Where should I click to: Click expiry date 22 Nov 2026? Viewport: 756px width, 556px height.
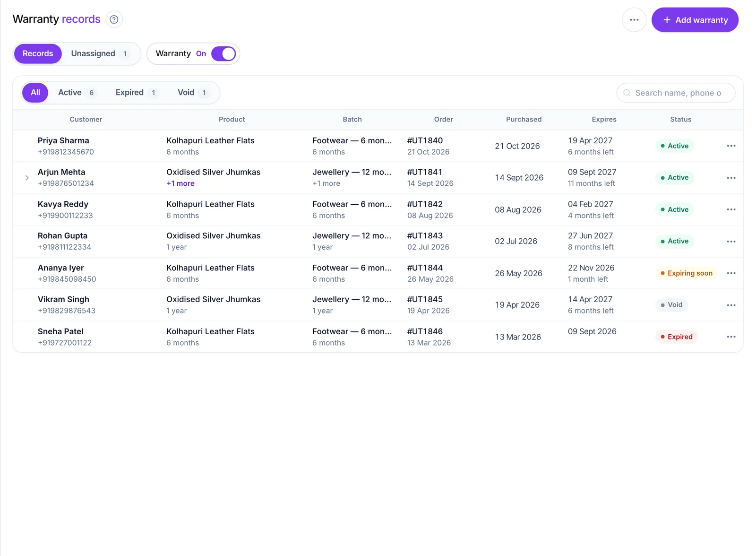(x=591, y=268)
